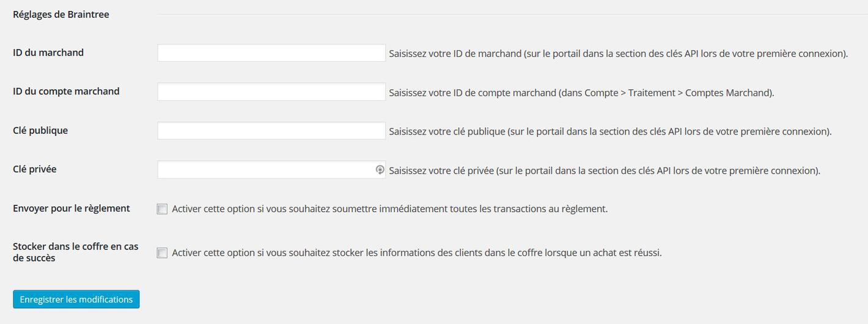Click the ID du compte marchand label

click(66, 91)
